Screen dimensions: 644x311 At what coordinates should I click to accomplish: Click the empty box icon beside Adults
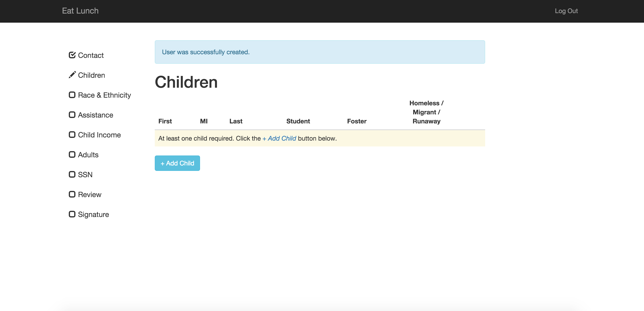click(72, 155)
